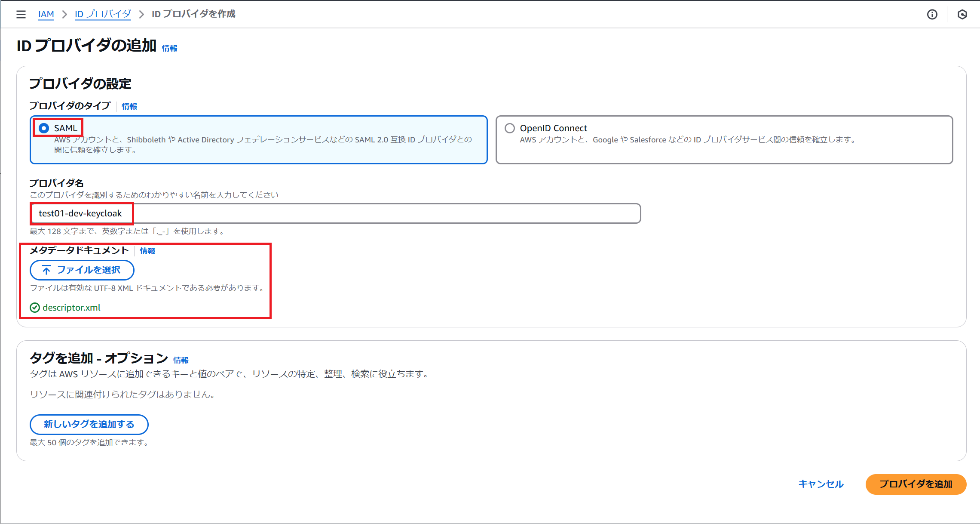Screen dimensions: 980x524
Task: Open 情報 link beside メタデータドキュメント
Action: tap(147, 251)
